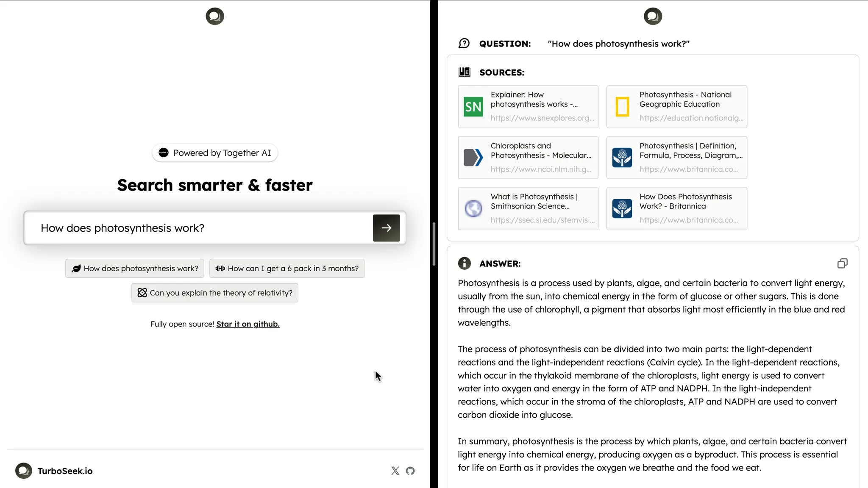
Task: Submit the search with the arrow button
Action: click(386, 228)
